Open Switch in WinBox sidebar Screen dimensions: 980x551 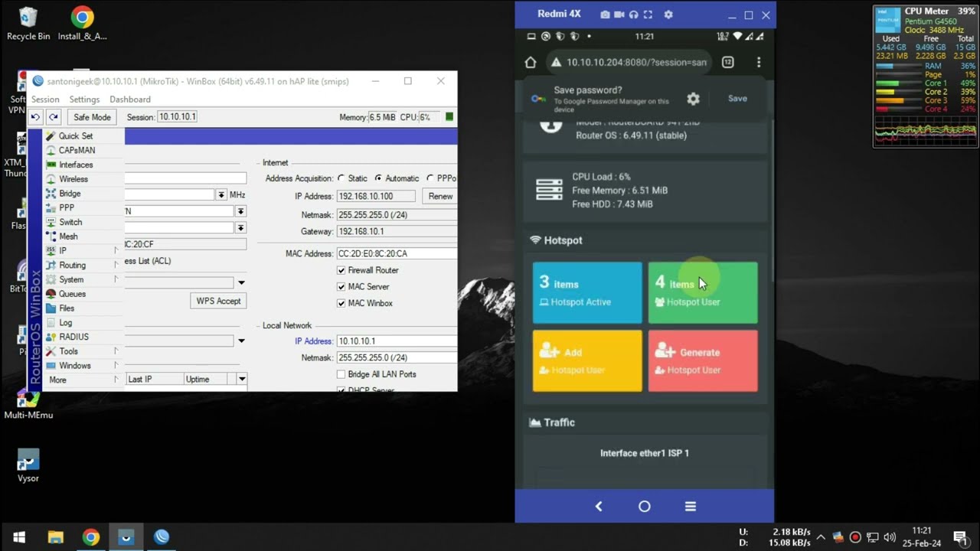point(70,222)
